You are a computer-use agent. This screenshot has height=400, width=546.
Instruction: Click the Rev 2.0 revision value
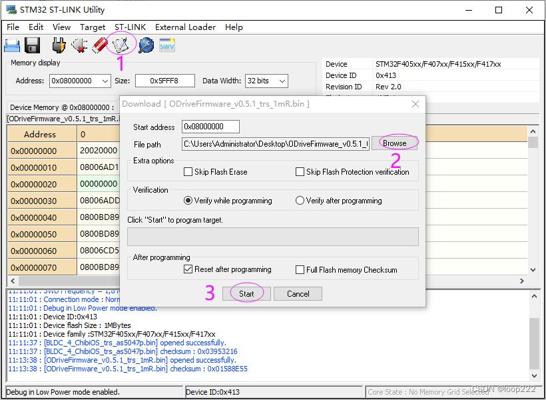[x=388, y=87]
